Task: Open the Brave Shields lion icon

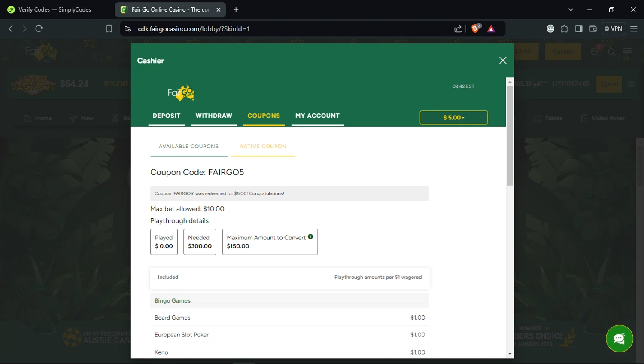Action: click(x=475, y=29)
